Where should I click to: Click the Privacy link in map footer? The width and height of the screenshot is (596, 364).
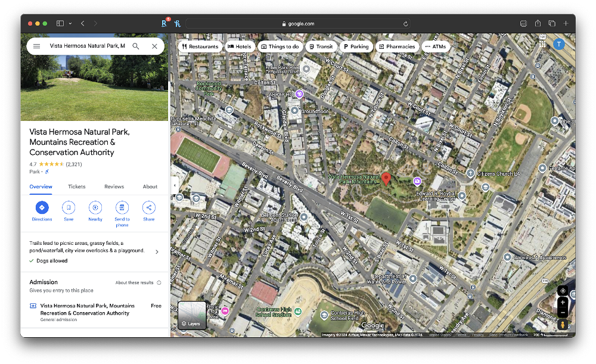tap(478, 335)
